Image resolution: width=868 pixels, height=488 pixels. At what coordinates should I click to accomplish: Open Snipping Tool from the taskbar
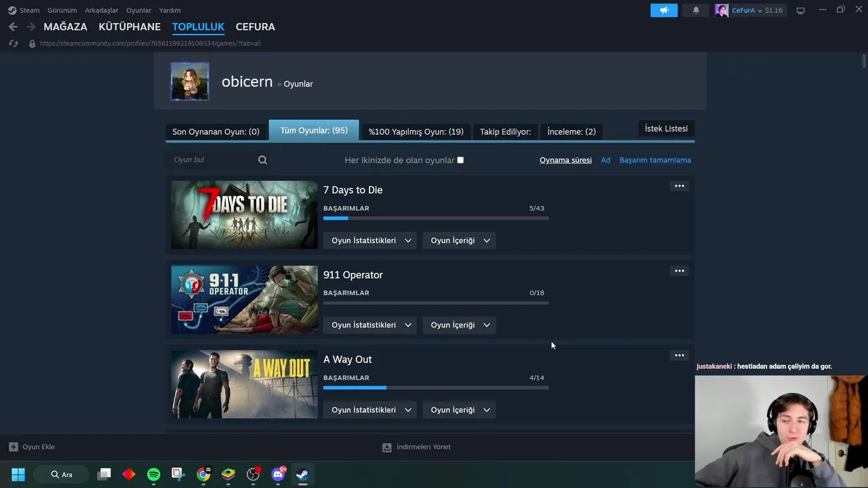click(x=178, y=474)
